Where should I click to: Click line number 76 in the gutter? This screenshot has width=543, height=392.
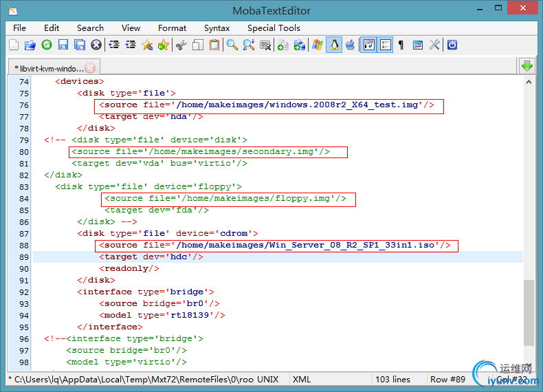24,105
